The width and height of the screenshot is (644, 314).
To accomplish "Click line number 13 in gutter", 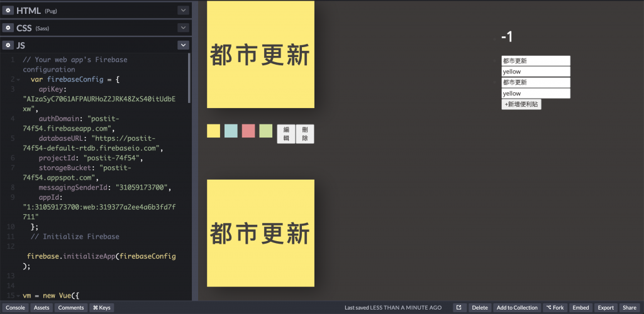I will [11, 276].
